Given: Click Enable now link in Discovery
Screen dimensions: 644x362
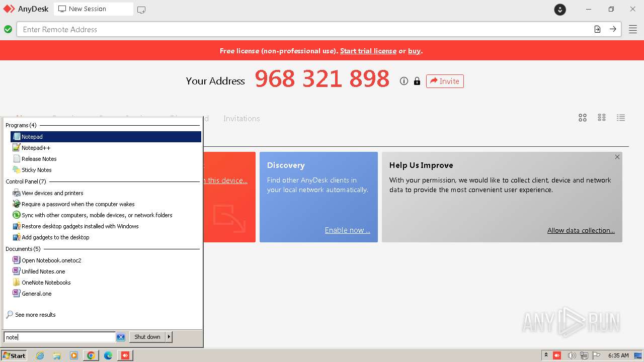Looking at the screenshot, I should [x=347, y=230].
